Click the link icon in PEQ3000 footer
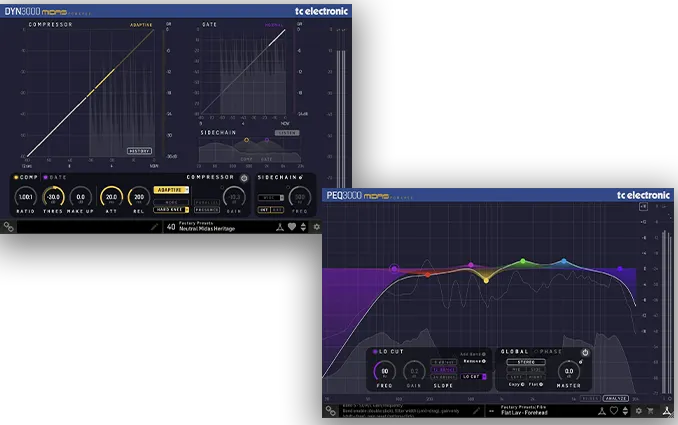 pos(330,411)
